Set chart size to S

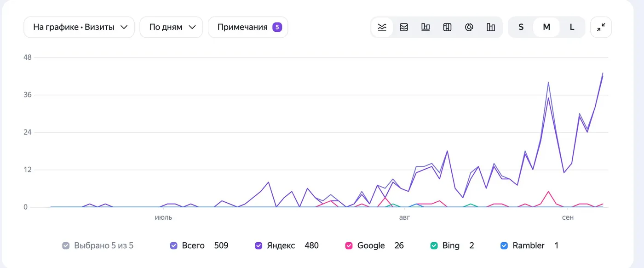pyautogui.click(x=521, y=27)
